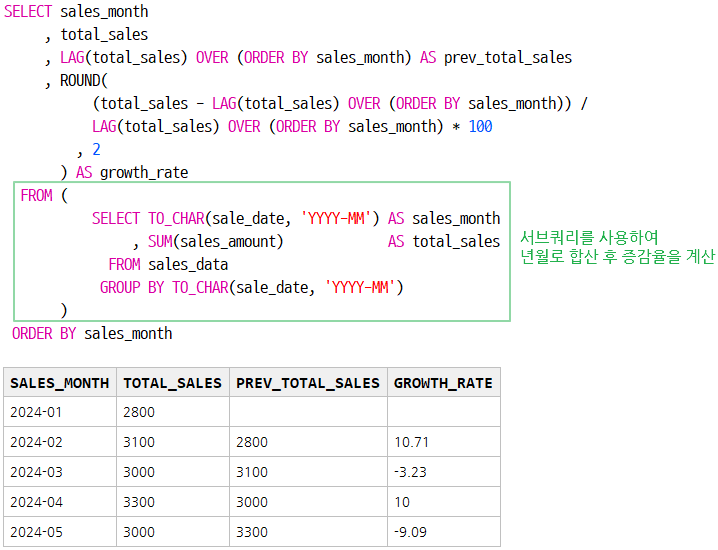Click previous total sales 3300 in 2024-05 row
Screen dimensions: 718x550
(308, 532)
